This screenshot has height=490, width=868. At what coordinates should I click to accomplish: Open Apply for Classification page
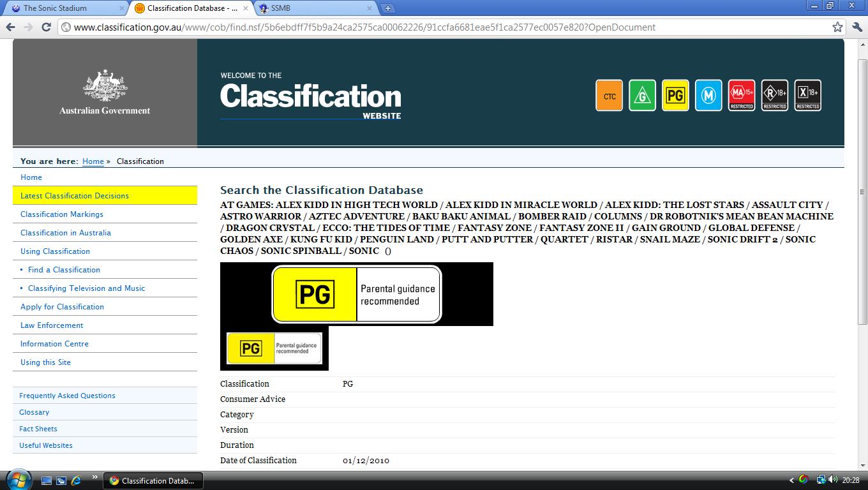[62, 307]
